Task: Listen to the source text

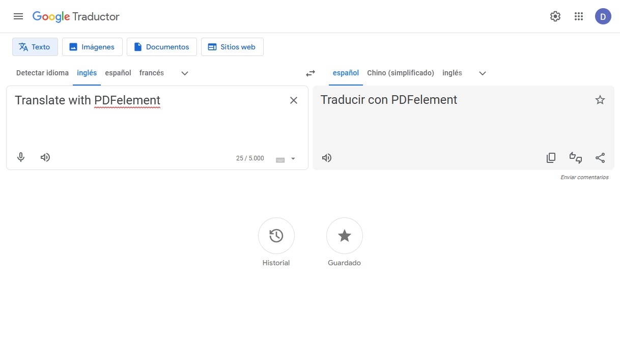Action: click(x=45, y=157)
